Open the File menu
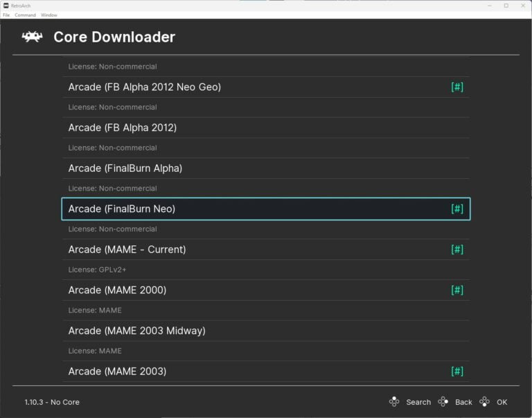The height and width of the screenshot is (418, 532). click(6, 15)
